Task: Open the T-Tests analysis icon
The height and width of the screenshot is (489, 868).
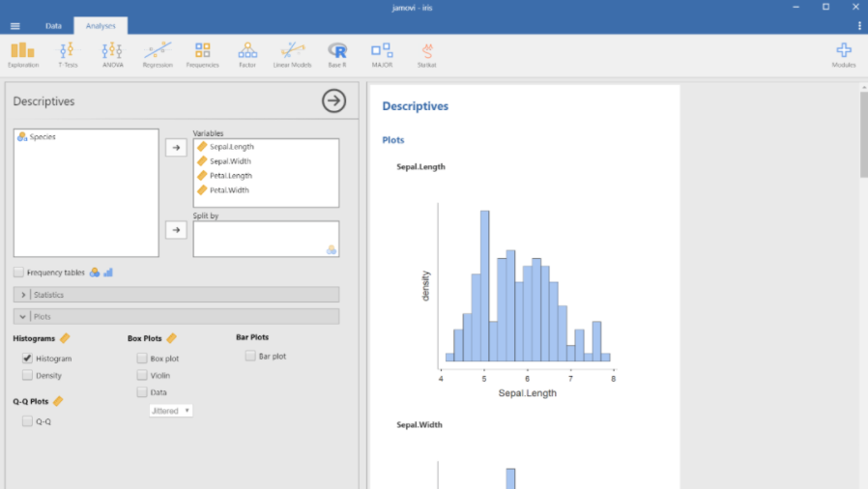Action: pos(67,54)
